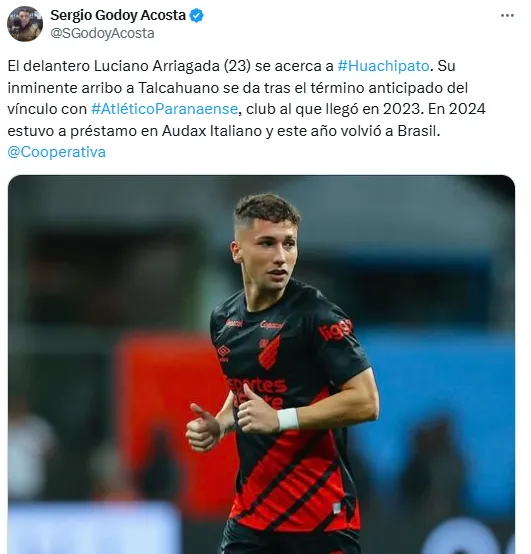Click the sponsor text on the jersey chest

(x=258, y=392)
